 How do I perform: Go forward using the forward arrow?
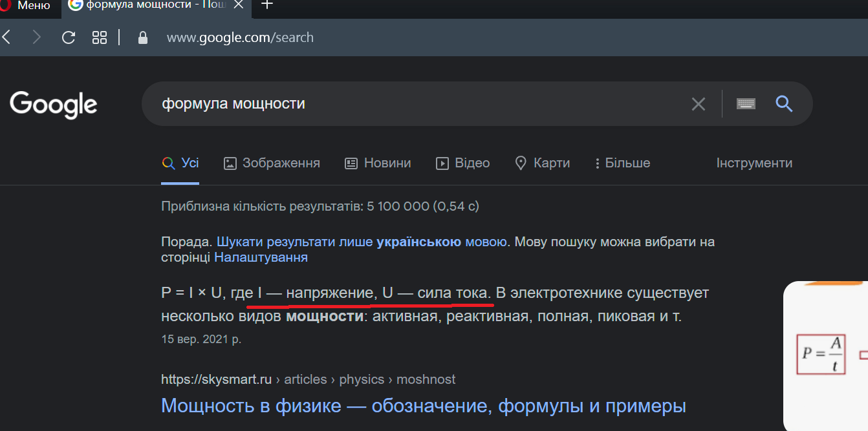click(x=36, y=37)
